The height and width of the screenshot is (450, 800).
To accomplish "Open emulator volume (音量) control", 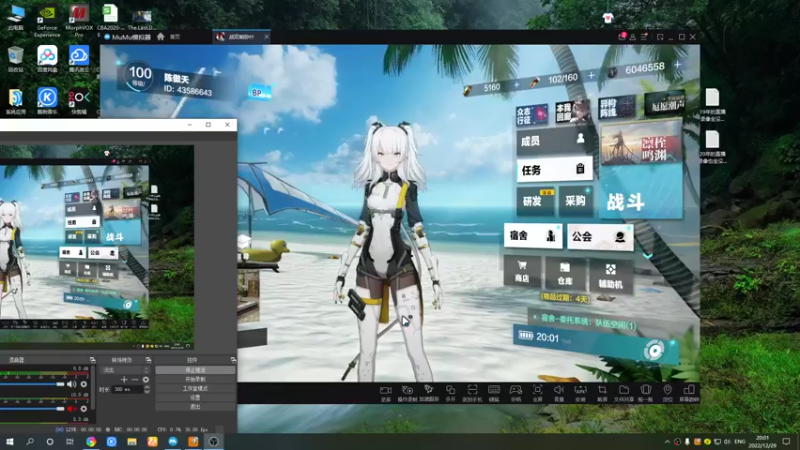I will (x=559, y=393).
